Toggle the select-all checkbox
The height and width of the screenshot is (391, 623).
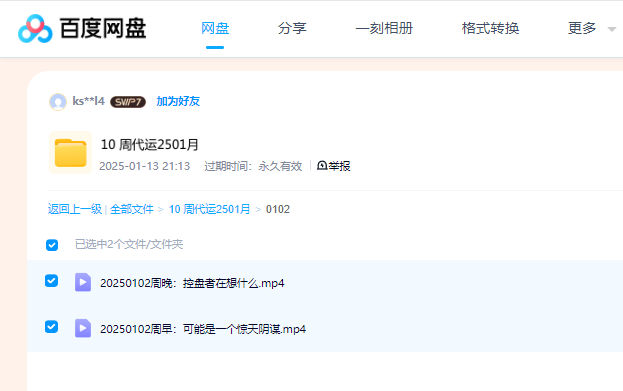52,245
